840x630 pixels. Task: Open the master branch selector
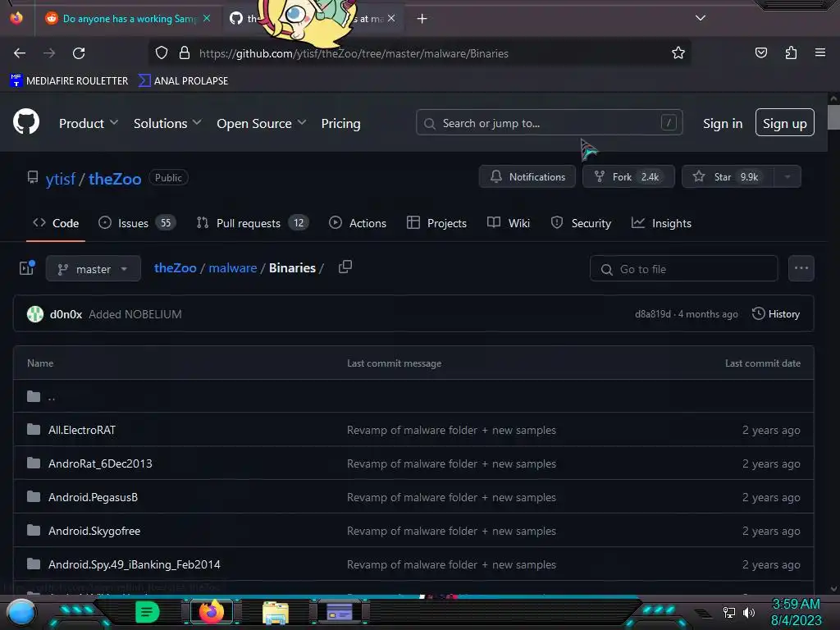(x=94, y=269)
